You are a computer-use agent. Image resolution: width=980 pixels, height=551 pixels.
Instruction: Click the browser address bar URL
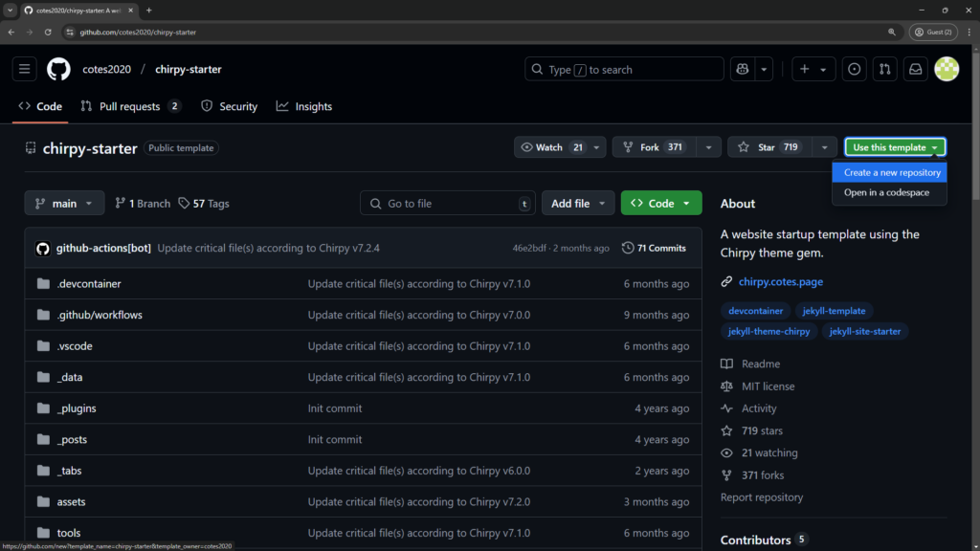coord(138,32)
